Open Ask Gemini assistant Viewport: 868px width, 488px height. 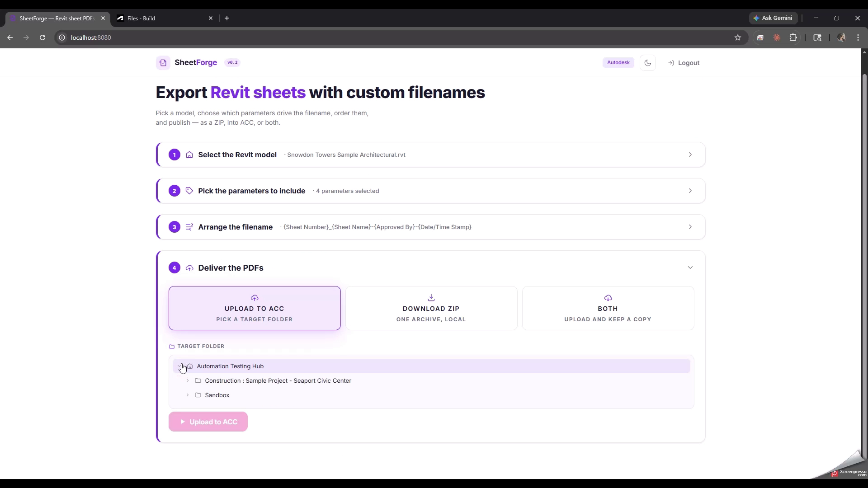(773, 18)
